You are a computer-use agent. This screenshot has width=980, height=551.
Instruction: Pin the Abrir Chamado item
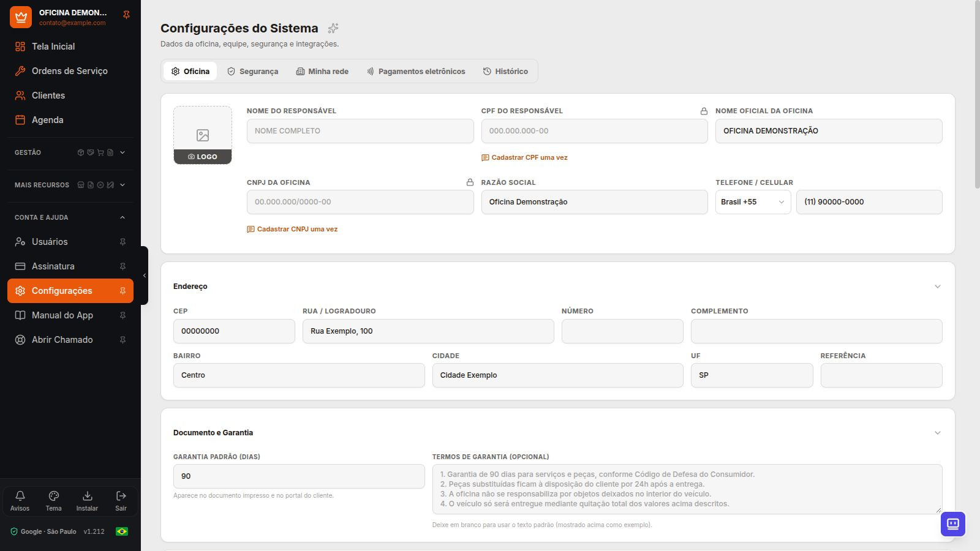[x=123, y=340]
